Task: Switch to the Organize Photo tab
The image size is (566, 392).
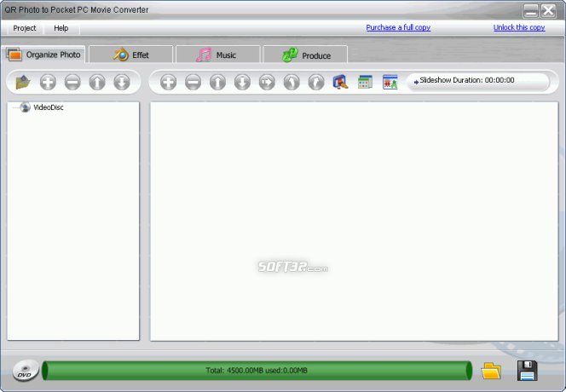Action: (x=43, y=55)
